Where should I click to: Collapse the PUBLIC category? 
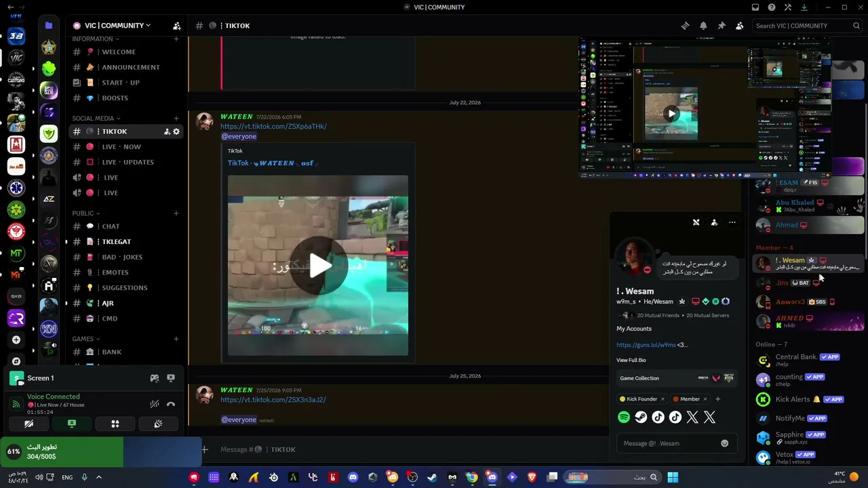click(x=85, y=213)
